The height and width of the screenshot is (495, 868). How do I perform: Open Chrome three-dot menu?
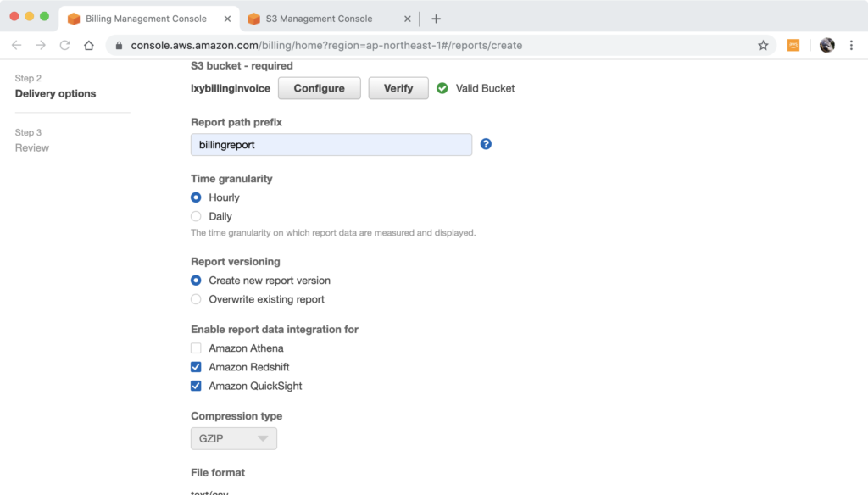[851, 46]
